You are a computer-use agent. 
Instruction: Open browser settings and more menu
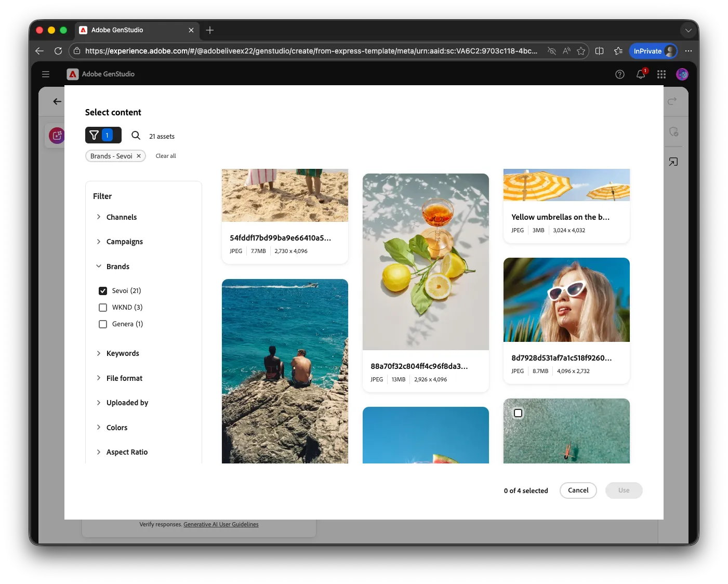[689, 51]
